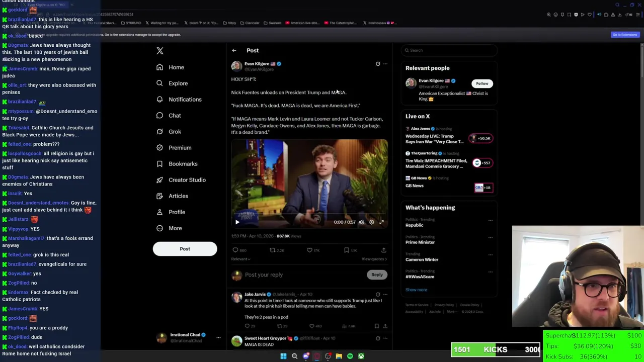Click the X search box
The width and height of the screenshot is (644, 362).
pyautogui.click(x=449, y=50)
